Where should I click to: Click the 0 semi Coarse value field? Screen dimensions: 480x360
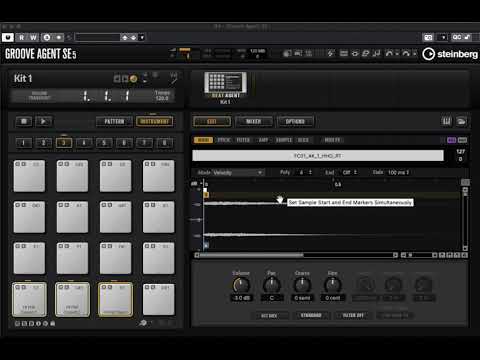(x=302, y=298)
